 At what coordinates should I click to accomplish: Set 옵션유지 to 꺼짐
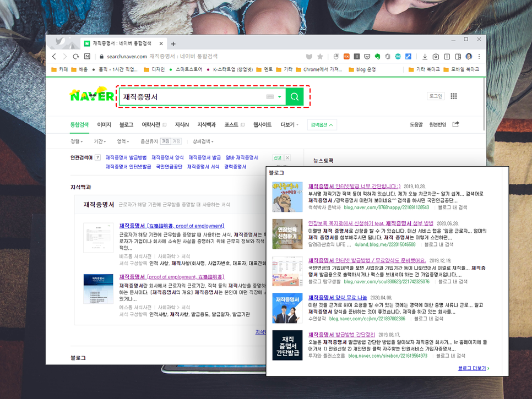click(x=166, y=141)
